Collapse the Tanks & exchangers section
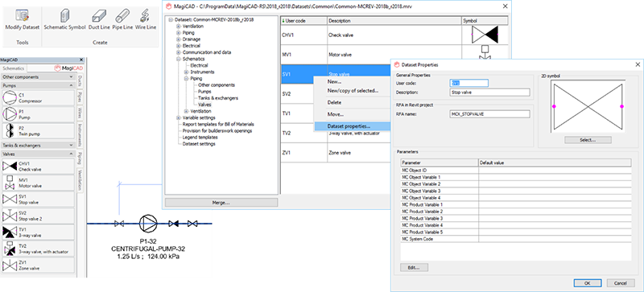 72,146
